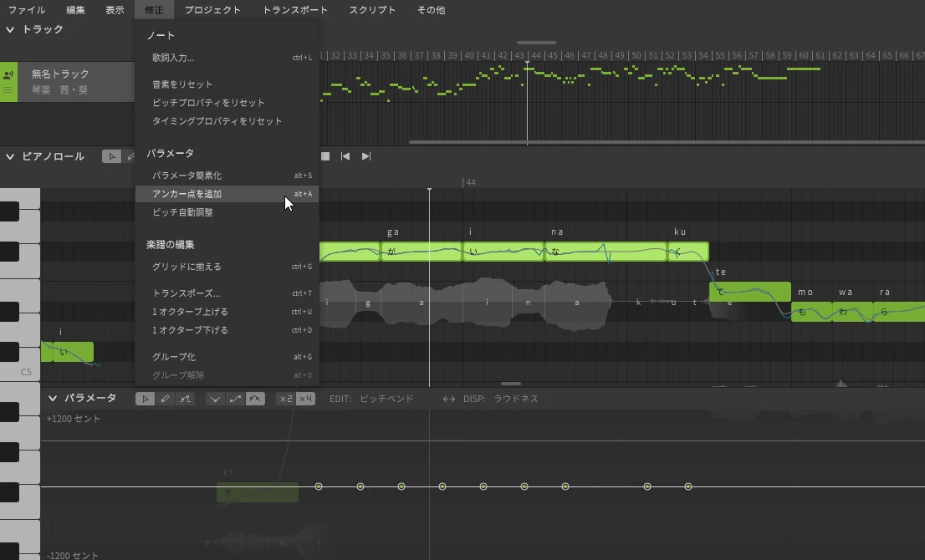
Task: Choose パラメータ簡素化 menu entry
Action: tap(227, 176)
